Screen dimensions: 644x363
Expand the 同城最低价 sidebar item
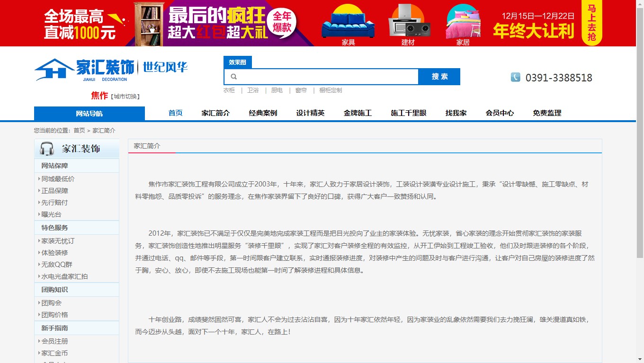58,179
